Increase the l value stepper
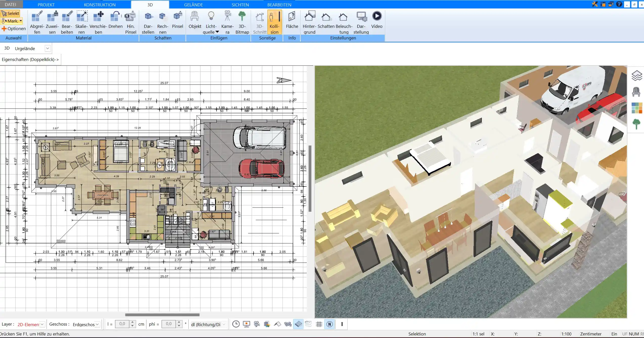 132,322
